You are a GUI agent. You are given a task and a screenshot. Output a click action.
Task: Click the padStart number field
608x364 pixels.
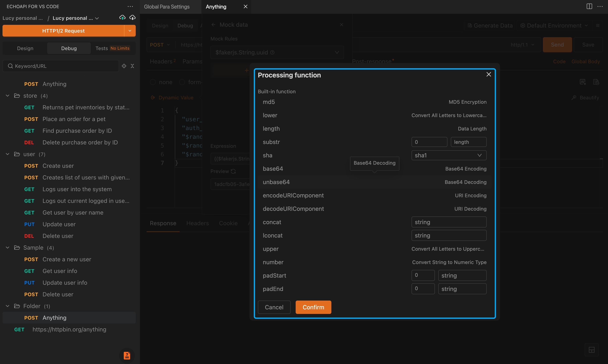(423, 276)
